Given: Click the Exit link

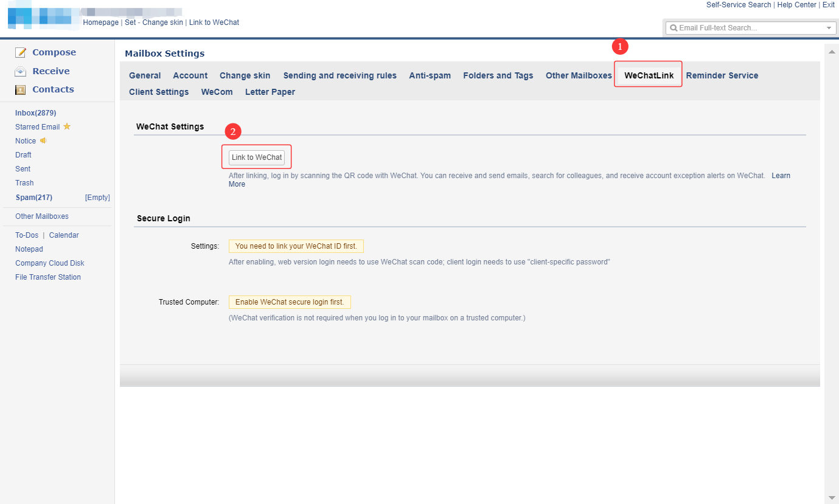Looking at the screenshot, I should click(829, 5).
